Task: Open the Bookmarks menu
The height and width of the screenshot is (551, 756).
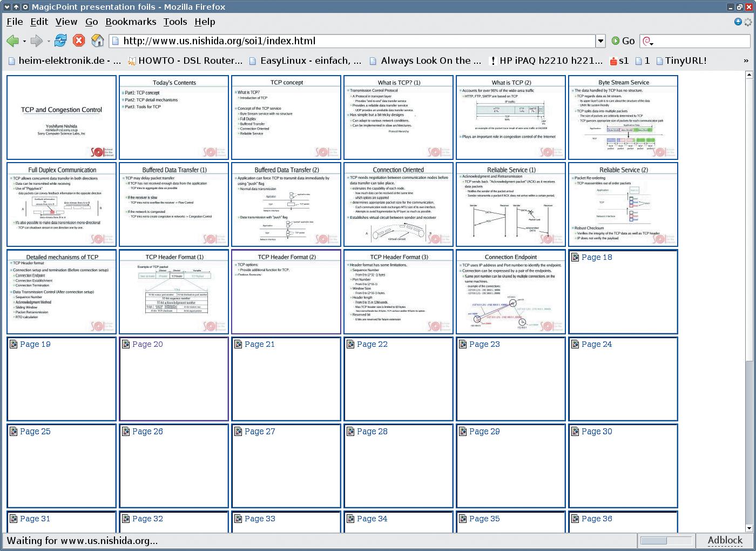Action: (131, 22)
